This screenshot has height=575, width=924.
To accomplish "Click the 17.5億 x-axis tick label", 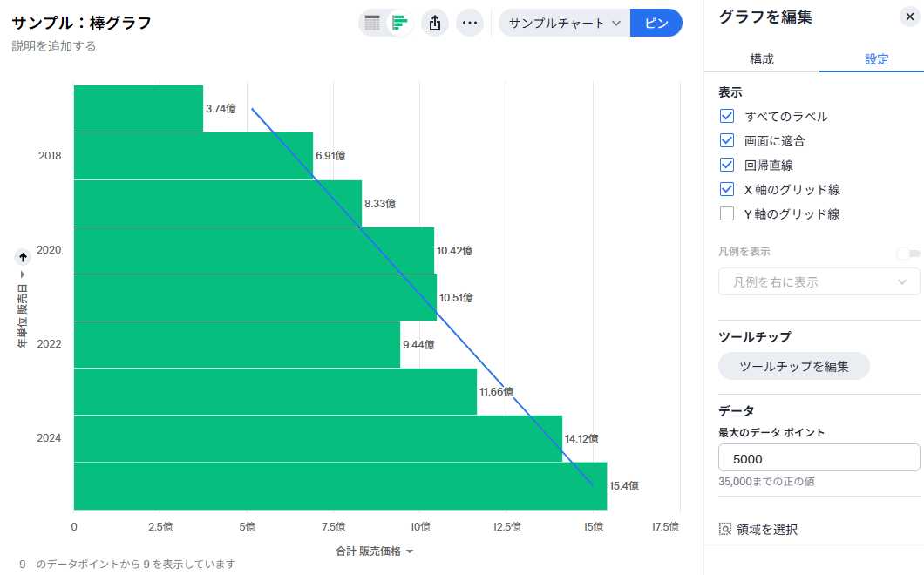I will pos(665,527).
